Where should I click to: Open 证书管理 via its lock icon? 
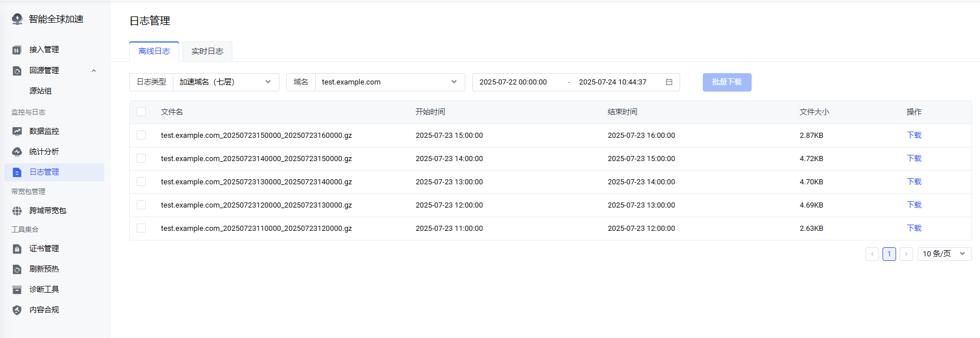17,249
